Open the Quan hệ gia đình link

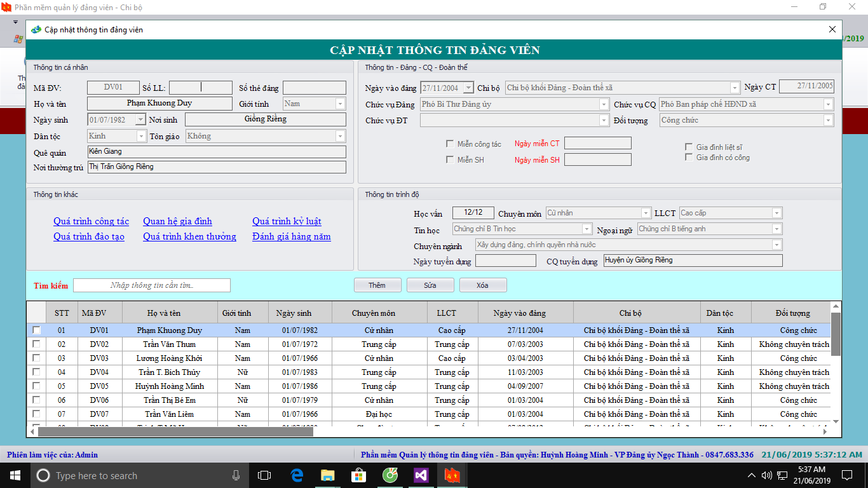(x=177, y=221)
